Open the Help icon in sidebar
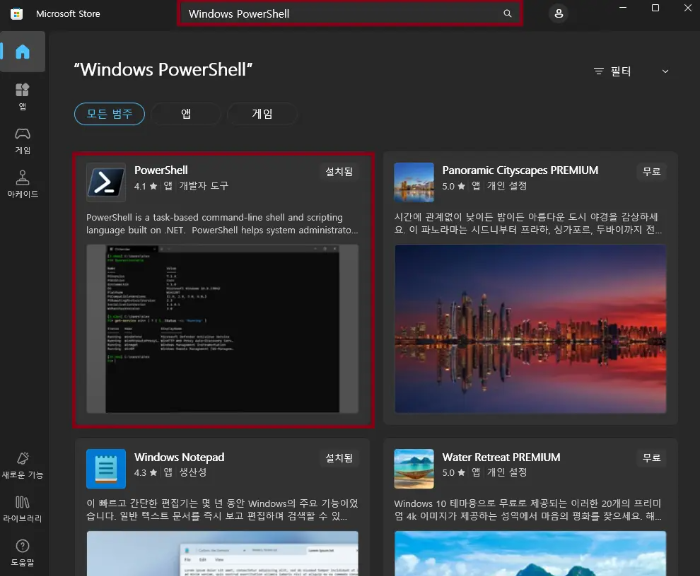Viewport: 700px width, 576px height. pyautogui.click(x=22, y=550)
